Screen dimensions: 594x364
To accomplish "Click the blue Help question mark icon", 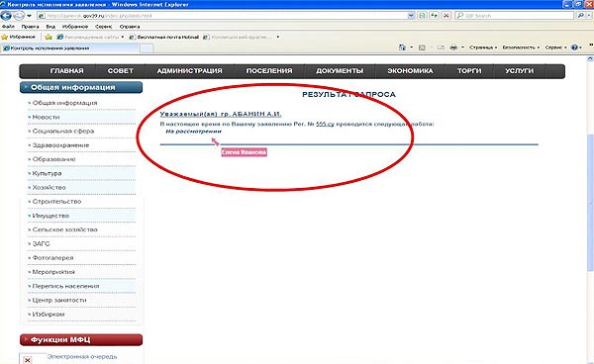I will pyautogui.click(x=574, y=47).
